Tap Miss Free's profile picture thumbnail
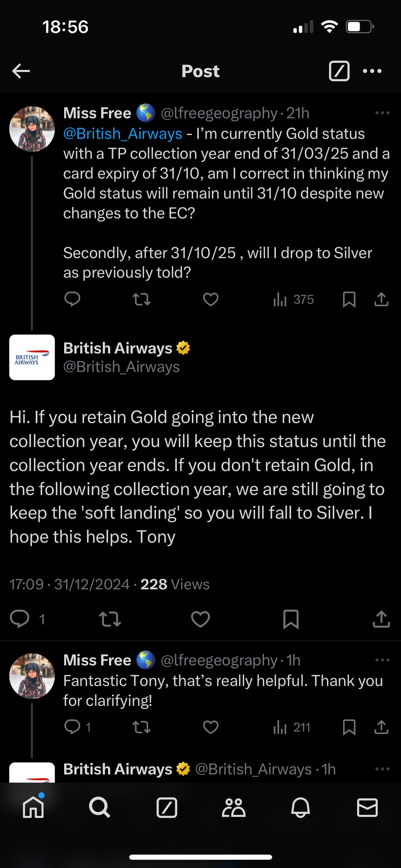 pyautogui.click(x=32, y=129)
